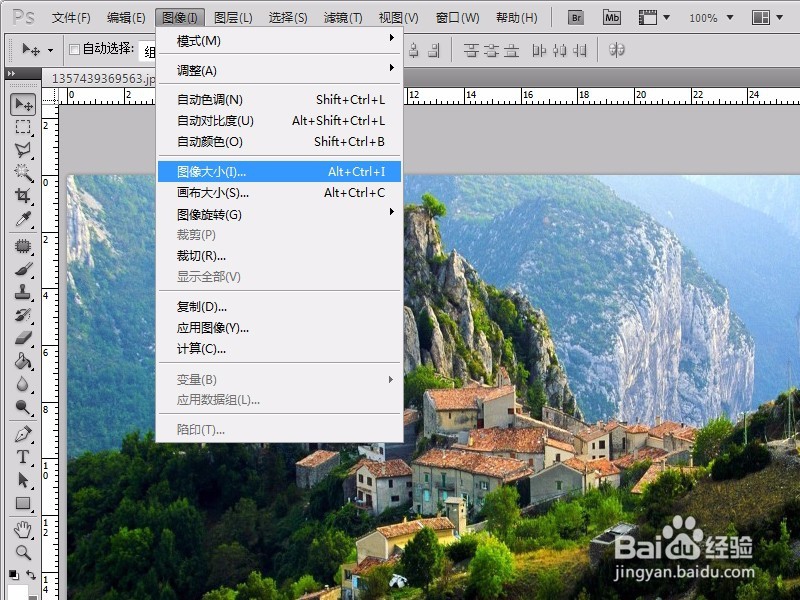The height and width of the screenshot is (600, 800).
Task: Select the Eraser tool
Action: (23, 338)
